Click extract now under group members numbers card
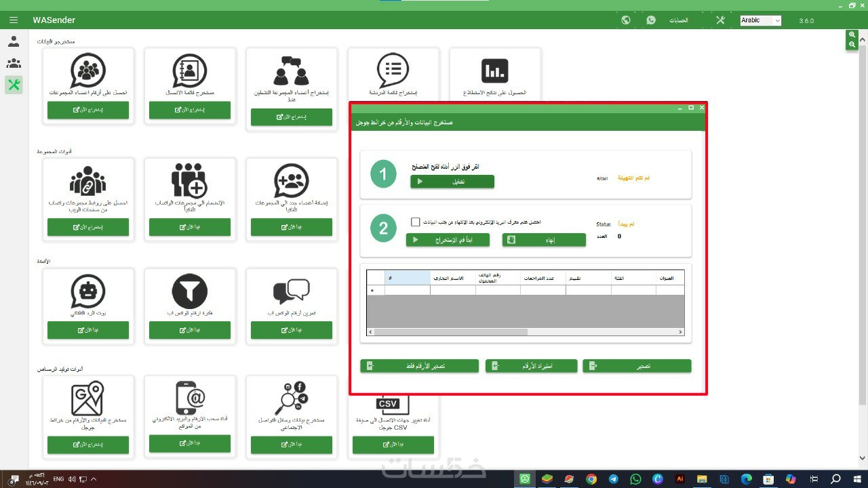This screenshot has height=488, width=868. pos(88,110)
